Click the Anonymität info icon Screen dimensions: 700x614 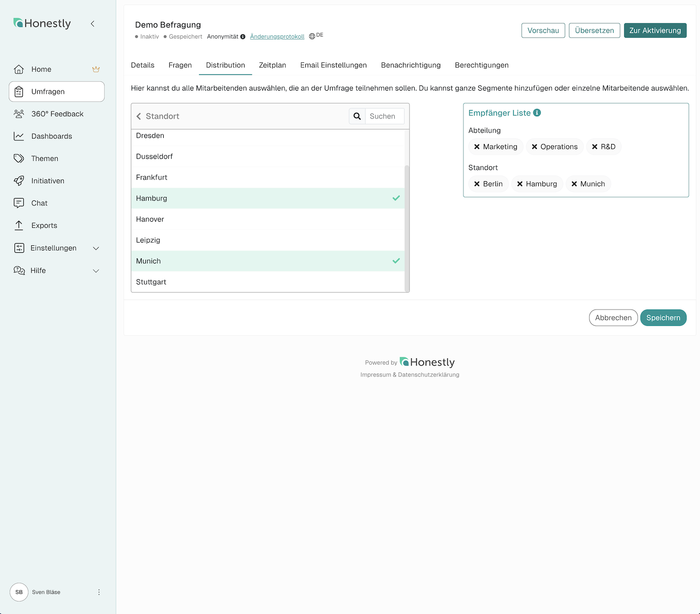pyautogui.click(x=243, y=37)
